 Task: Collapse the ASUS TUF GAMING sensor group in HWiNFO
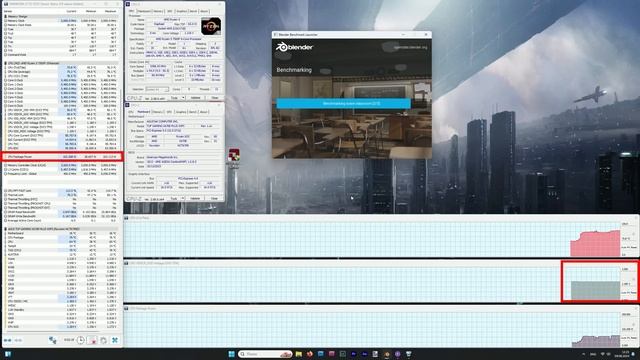pyautogui.click(x=5, y=229)
